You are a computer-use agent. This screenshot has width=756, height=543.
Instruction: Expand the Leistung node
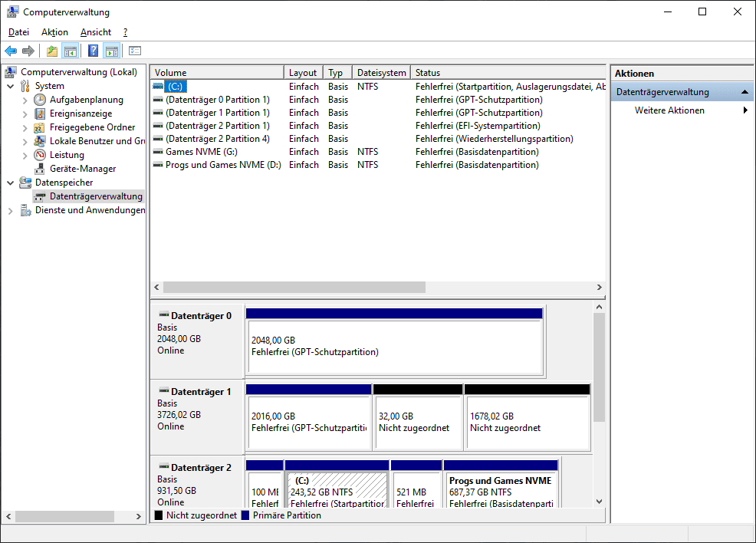[25, 156]
